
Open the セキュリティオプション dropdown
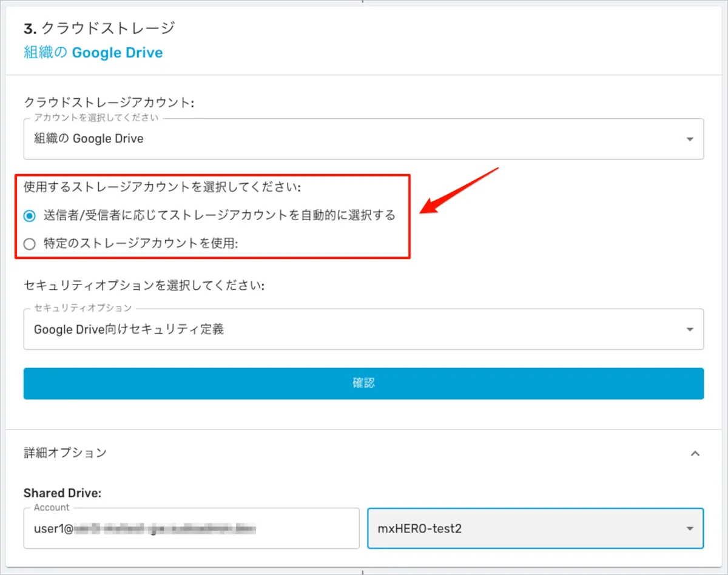363,329
